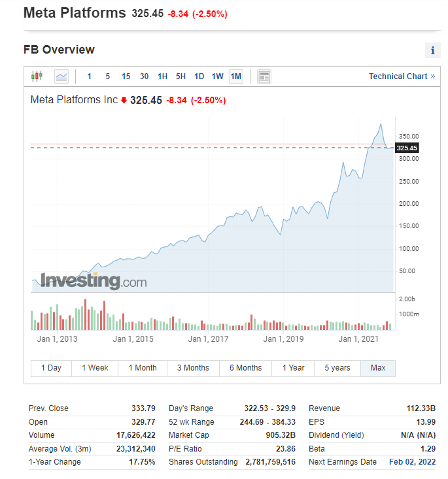Click the Next Earnings Date label
Screen dimensions: 448x479
tap(343, 462)
